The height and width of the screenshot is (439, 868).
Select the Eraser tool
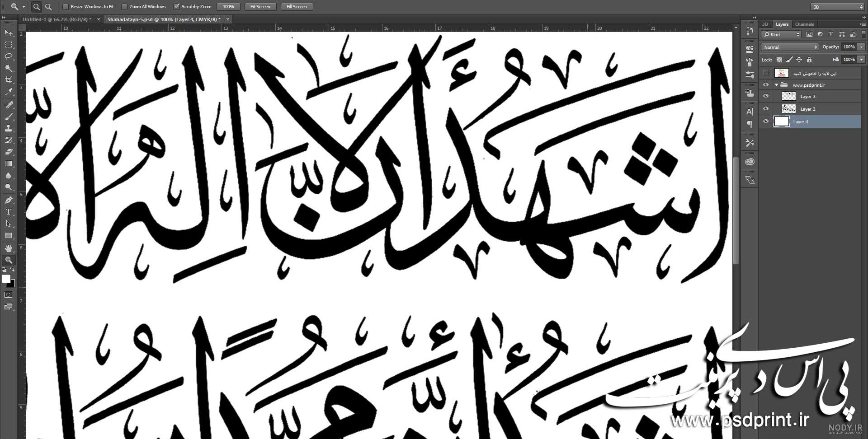coord(9,152)
